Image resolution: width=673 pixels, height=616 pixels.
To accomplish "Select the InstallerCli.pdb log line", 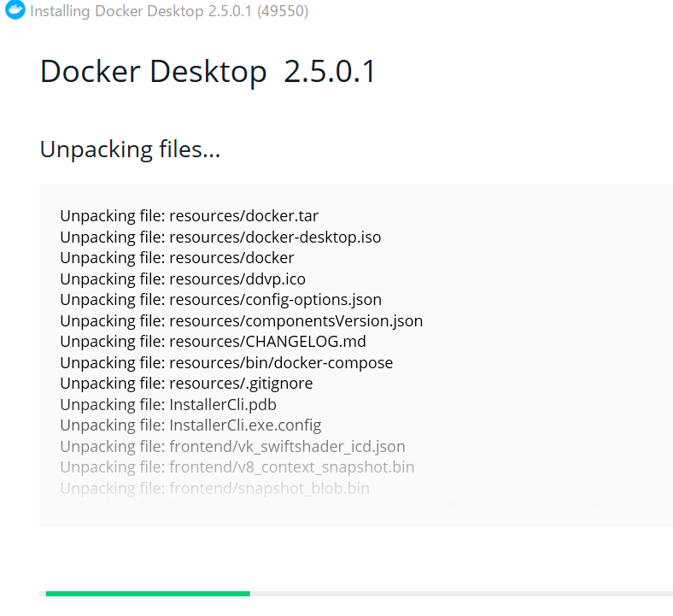I will pos(168,404).
